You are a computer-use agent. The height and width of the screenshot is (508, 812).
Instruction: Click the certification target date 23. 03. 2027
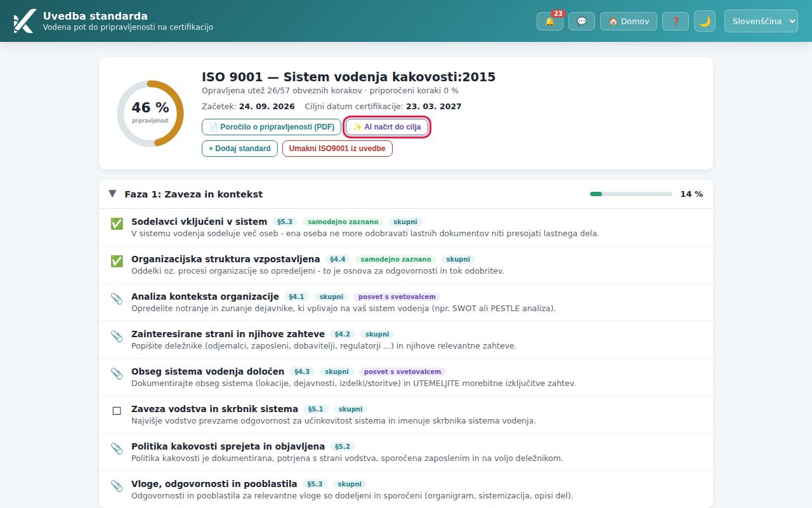(x=434, y=107)
